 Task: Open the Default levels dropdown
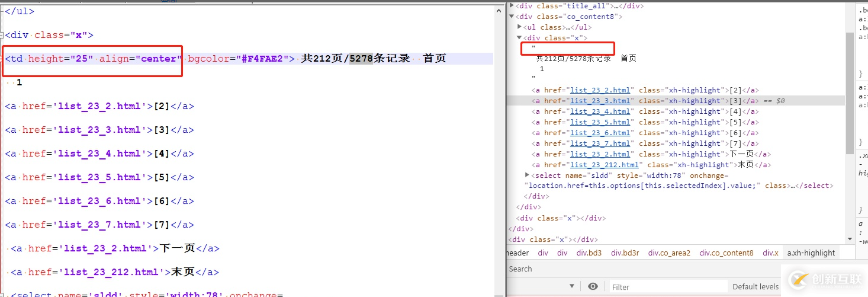(x=756, y=287)
